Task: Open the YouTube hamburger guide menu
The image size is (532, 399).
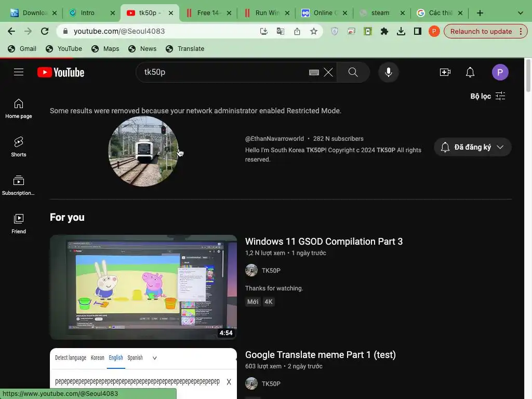Action: [19, 72]
